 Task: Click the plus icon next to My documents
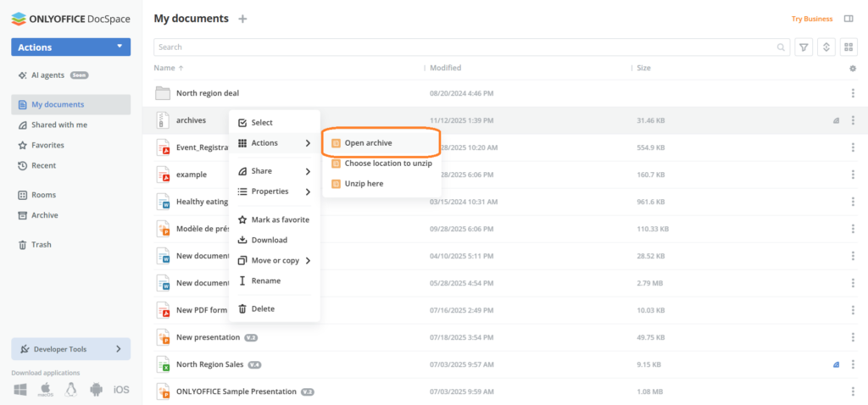point(242,19)
